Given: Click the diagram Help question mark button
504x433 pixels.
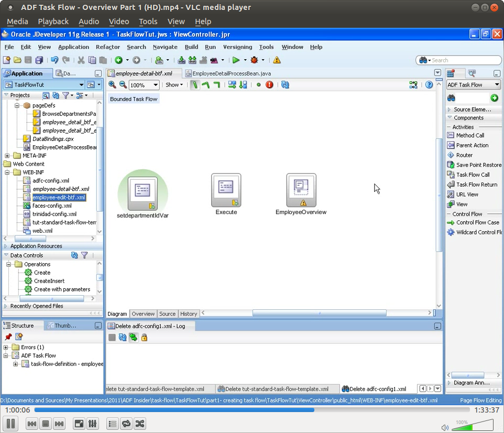Looking at the screenshot, I should [428, 84].
